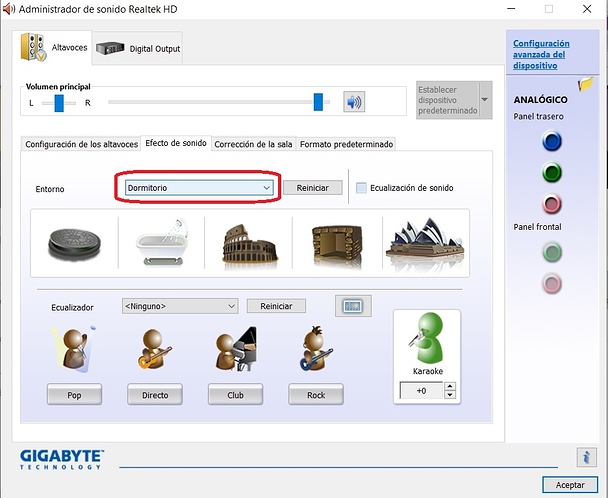Screen dimensions: 608x498
Task: Open the yellow folder connector settings icon
Action: pos(586,83)
